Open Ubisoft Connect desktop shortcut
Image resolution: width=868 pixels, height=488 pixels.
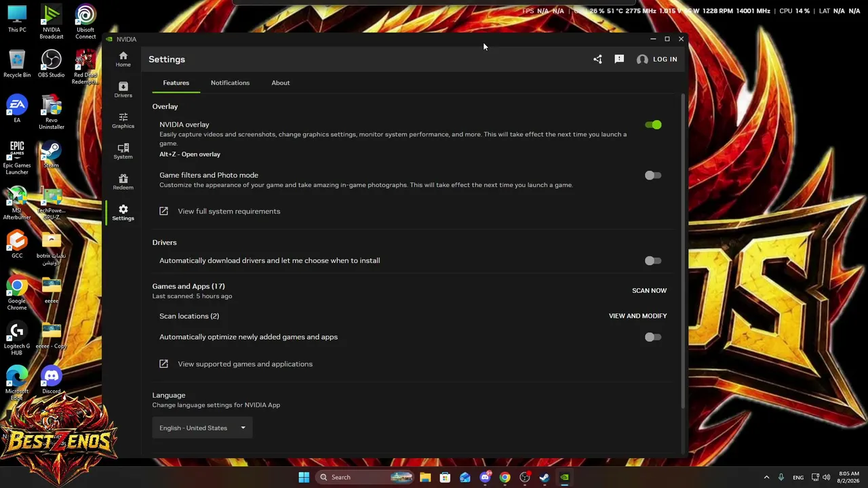click(x=85, y=22)
